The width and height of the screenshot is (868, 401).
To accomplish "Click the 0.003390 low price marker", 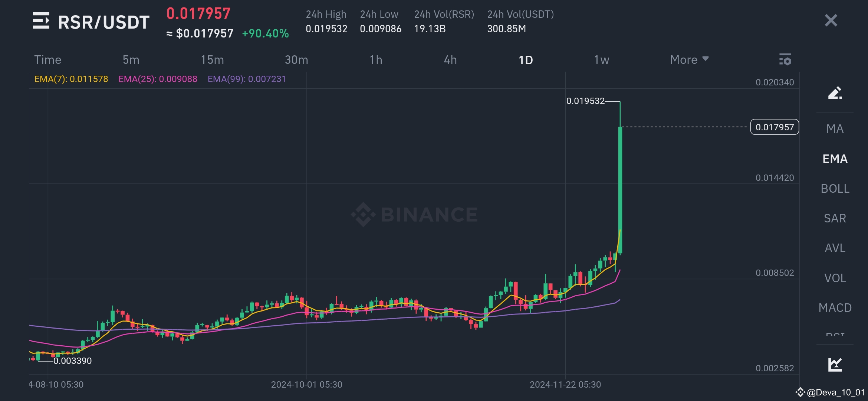I will point(72,361).
